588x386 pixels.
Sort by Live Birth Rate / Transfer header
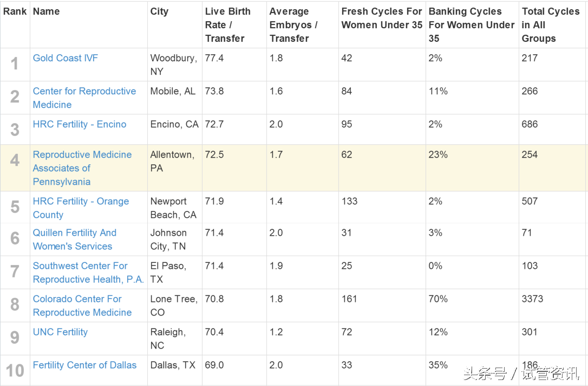[227, 25]
